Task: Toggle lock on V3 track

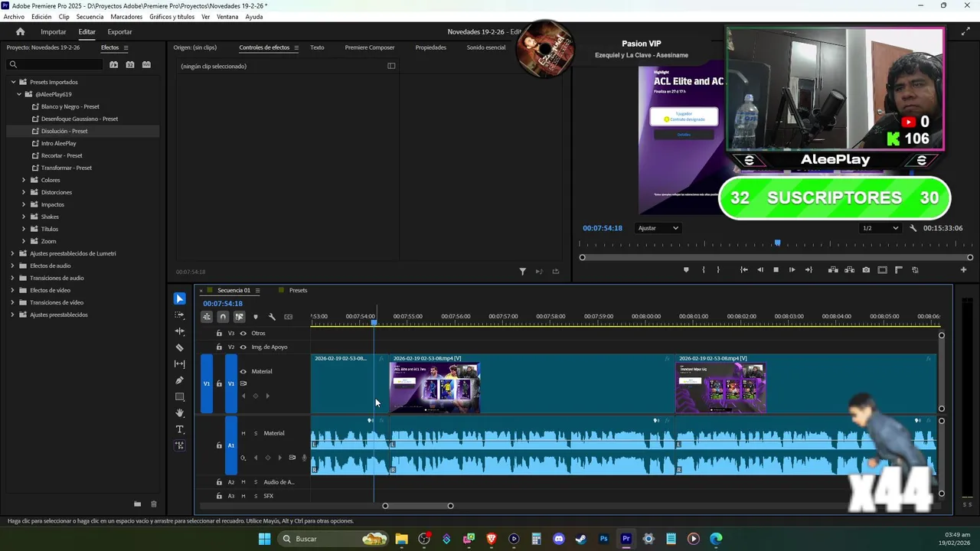Action: [219, 334]
